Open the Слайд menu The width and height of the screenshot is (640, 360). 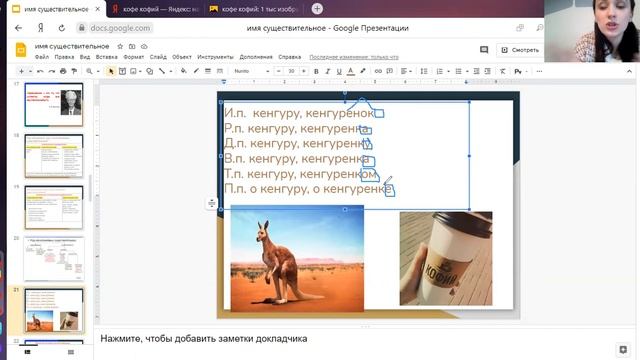click(158, 57)
